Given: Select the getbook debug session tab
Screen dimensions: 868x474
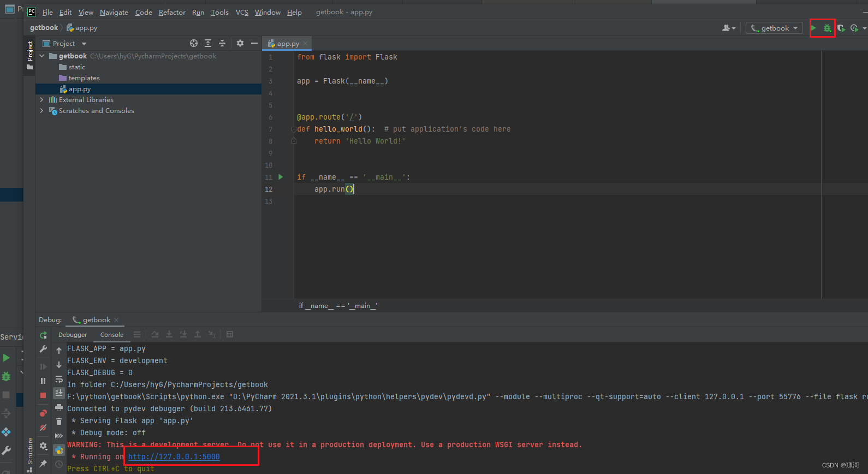Looking at the screenshot, I should point(96,320).
